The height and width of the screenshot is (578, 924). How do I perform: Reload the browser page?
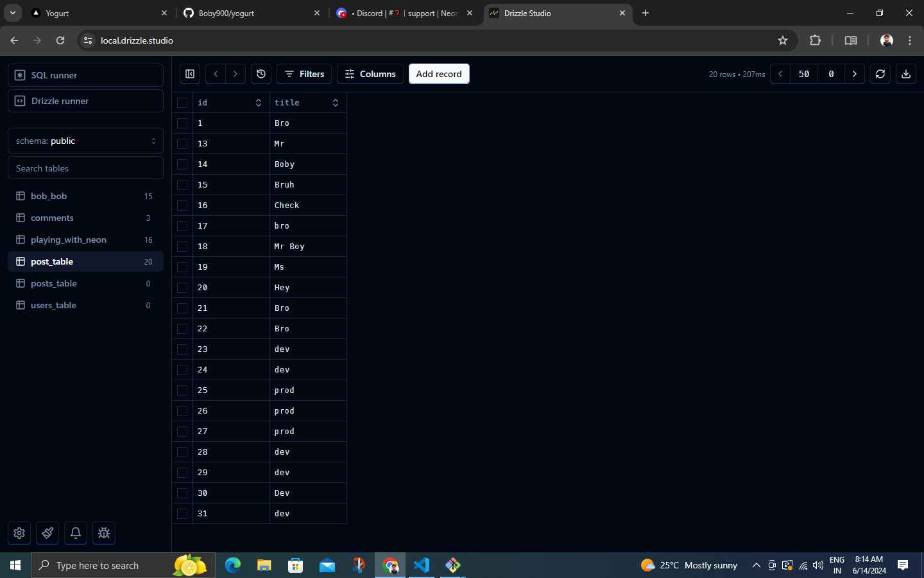pyautogui.click(x=60, y=40)
